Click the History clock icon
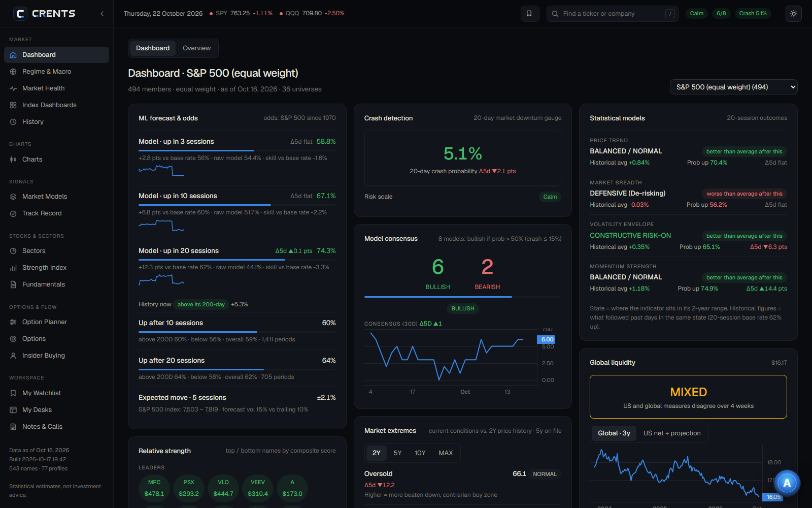 pos(13,122)
